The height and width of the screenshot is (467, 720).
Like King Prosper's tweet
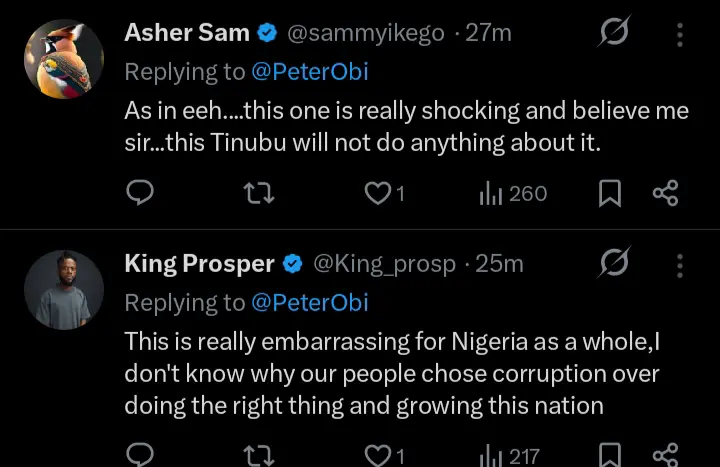click(x=377, y=456)
